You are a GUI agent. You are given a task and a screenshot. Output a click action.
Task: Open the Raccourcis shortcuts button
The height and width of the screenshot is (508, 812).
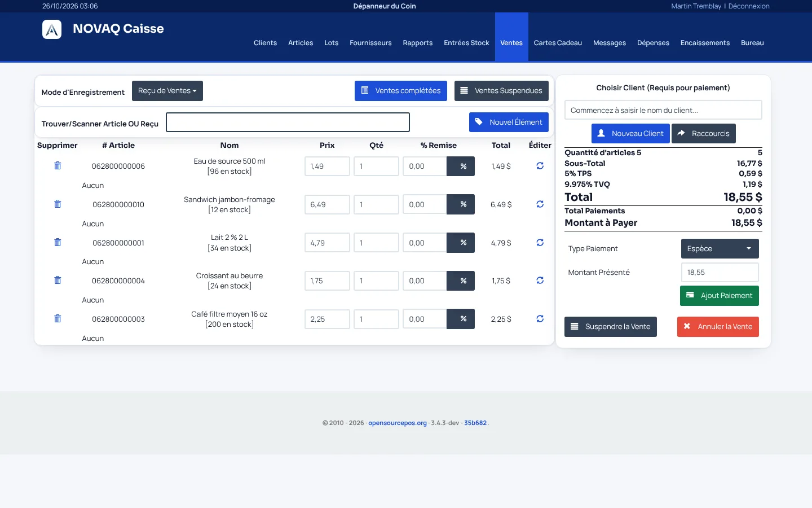click(704, 134)
